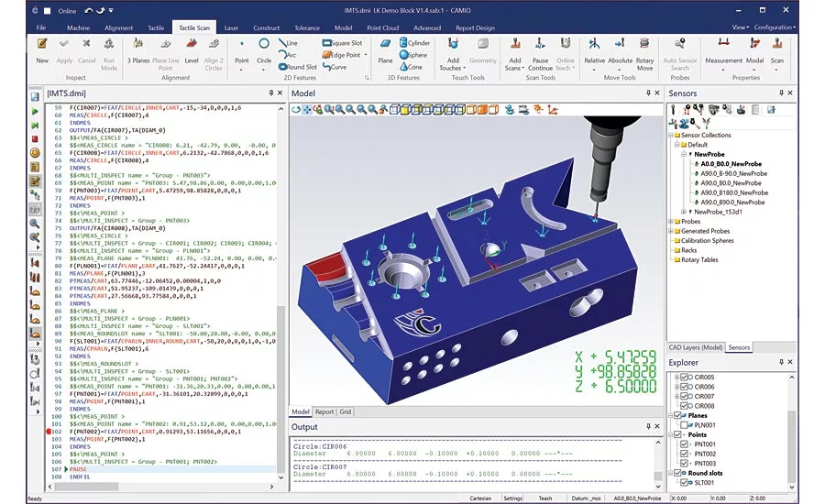Click the View menu at top right
The width and height of the screenshot is (825, 504).
click(739, 27)
